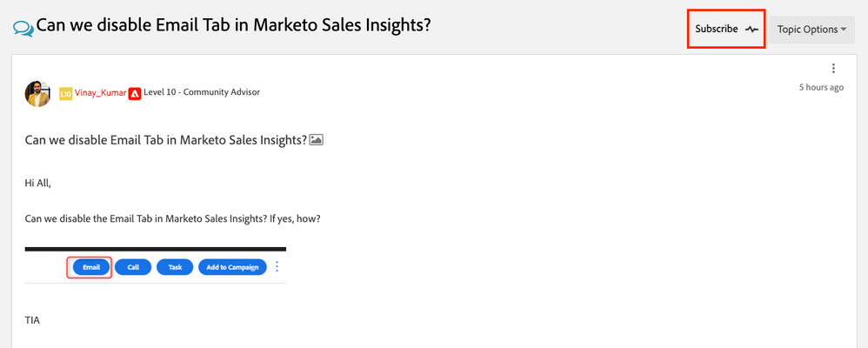
Task: Click the post heading about disabling Email Tab
Action: 166,140
